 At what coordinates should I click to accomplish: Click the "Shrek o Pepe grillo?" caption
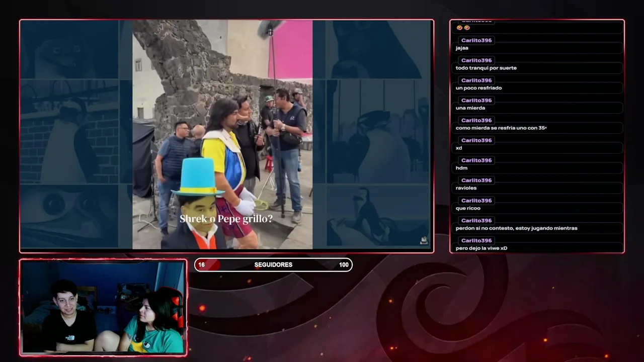226,219
